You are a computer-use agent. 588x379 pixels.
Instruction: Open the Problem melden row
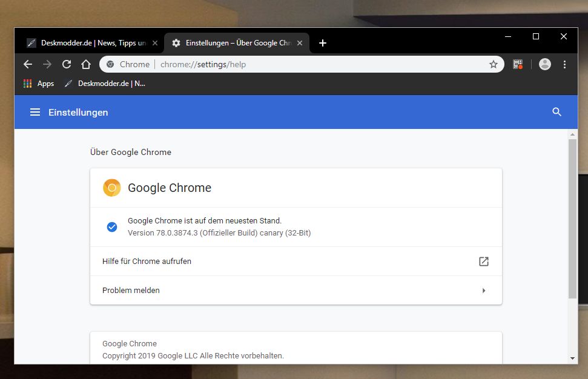pyautogui.click(x=296, y=290)
